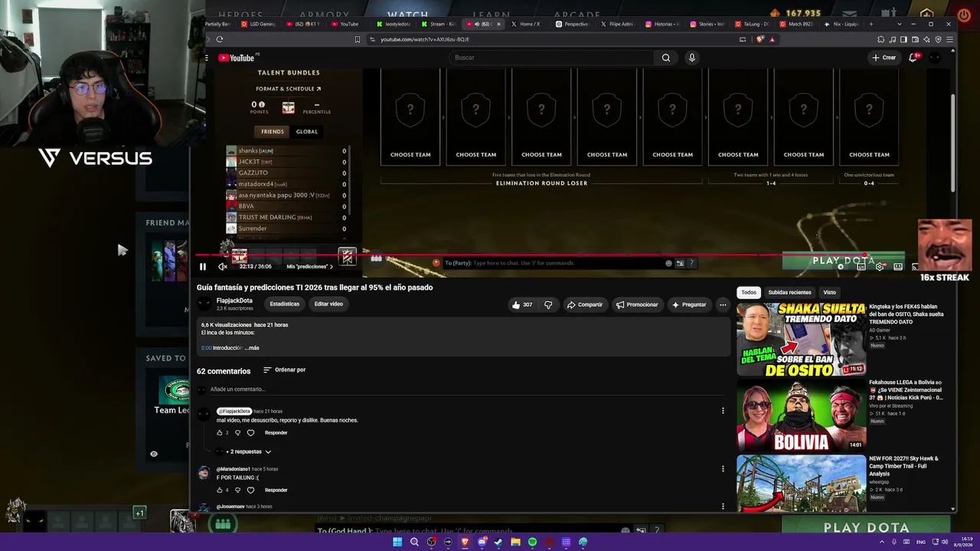Reload the page in the browser
This screenshot has height=551, width=980.
point(220,39)
